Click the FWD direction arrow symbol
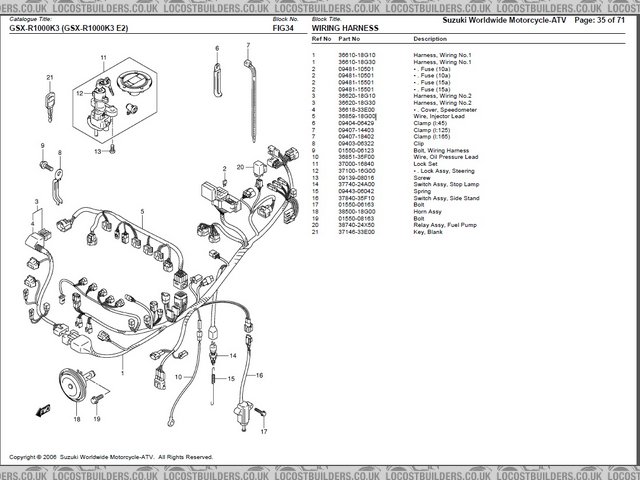The image size is (640, 480). (x=45, y=410)
